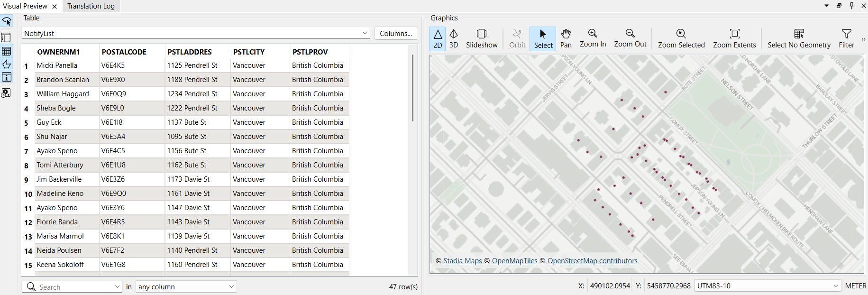Expand the 'any column' search dropdown

(x=231, y=287)
